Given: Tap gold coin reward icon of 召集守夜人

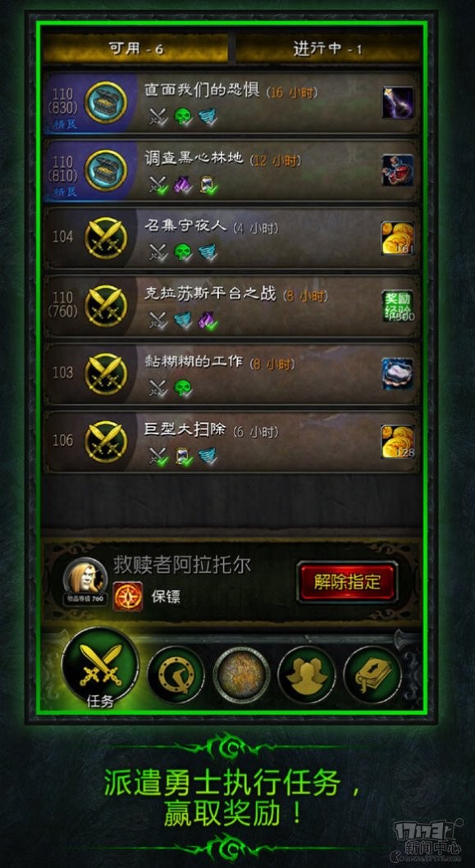Looking at the screenshot, I should [x=397, y=239].
